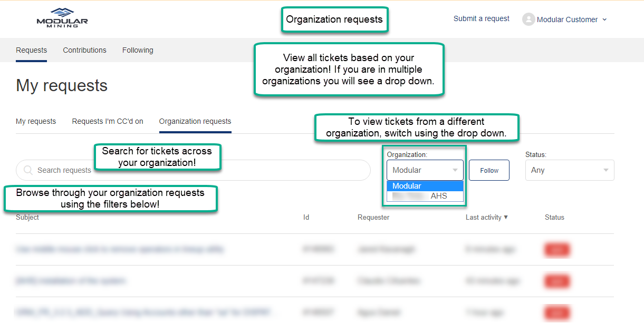Open the Submit a request link

[482, 18]
